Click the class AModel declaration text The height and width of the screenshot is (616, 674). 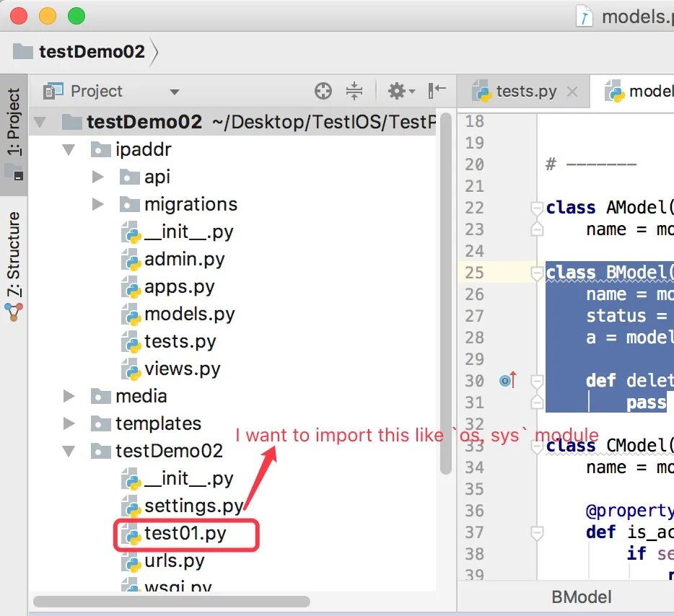tap(609, 208)
